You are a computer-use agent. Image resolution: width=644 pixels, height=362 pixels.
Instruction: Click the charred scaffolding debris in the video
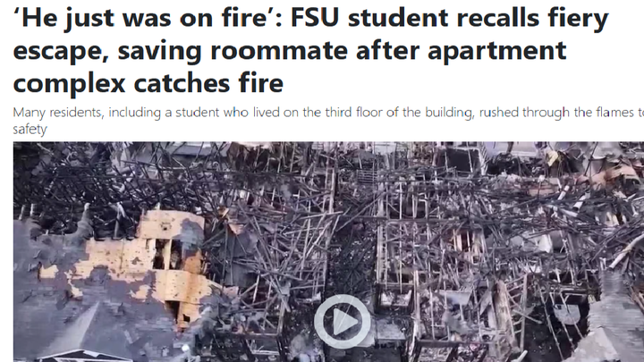point(452,230)
